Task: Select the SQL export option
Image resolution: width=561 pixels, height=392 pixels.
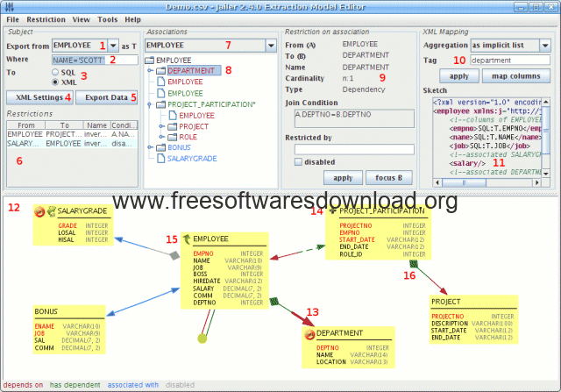Action: pos(55,72)
